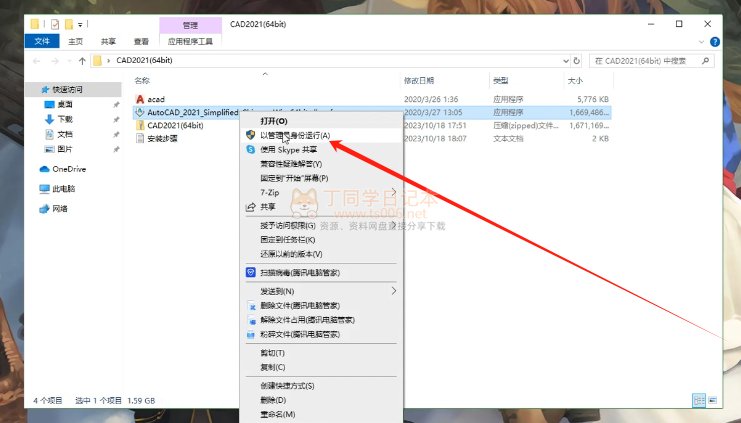Open Explorer help question-mark icon
741x423 pixels.
click(x=715, y=42)
